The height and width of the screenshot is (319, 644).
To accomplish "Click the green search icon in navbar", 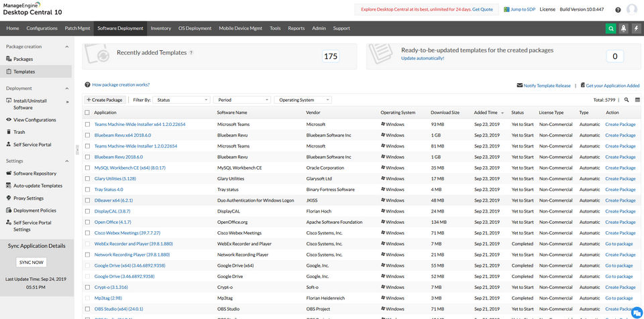I will coord(610,28).
